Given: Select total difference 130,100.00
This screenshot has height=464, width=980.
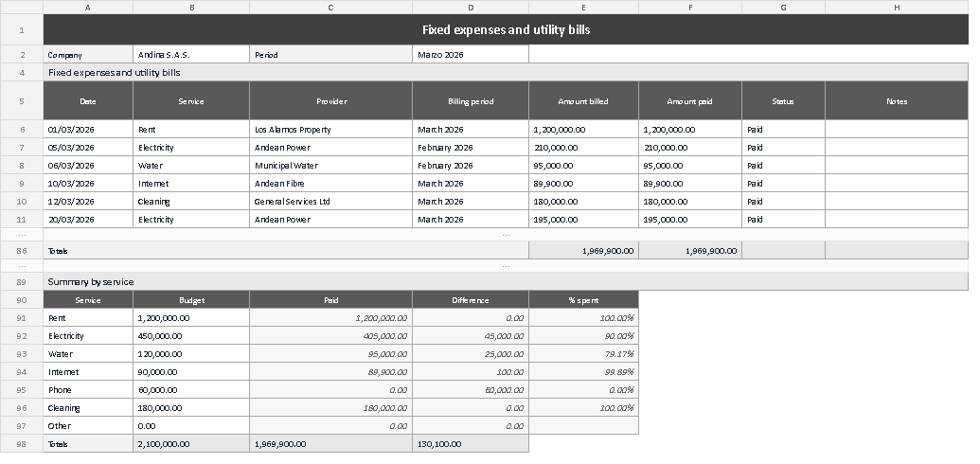Looking at the screenshot, I should pyautogui.click(x=471, y=444).
